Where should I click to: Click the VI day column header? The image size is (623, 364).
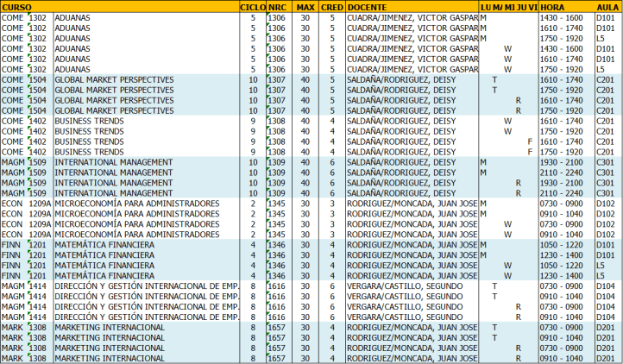pos(531,6)
